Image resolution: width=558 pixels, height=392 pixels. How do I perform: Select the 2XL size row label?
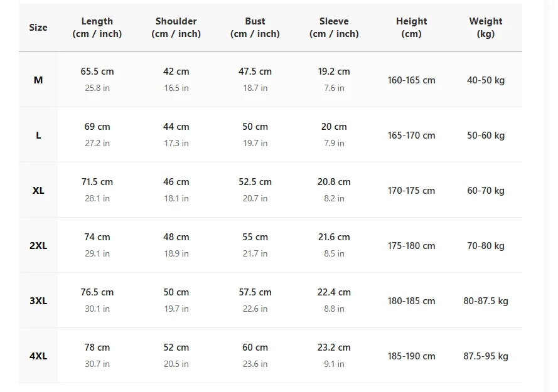(38, 246)
